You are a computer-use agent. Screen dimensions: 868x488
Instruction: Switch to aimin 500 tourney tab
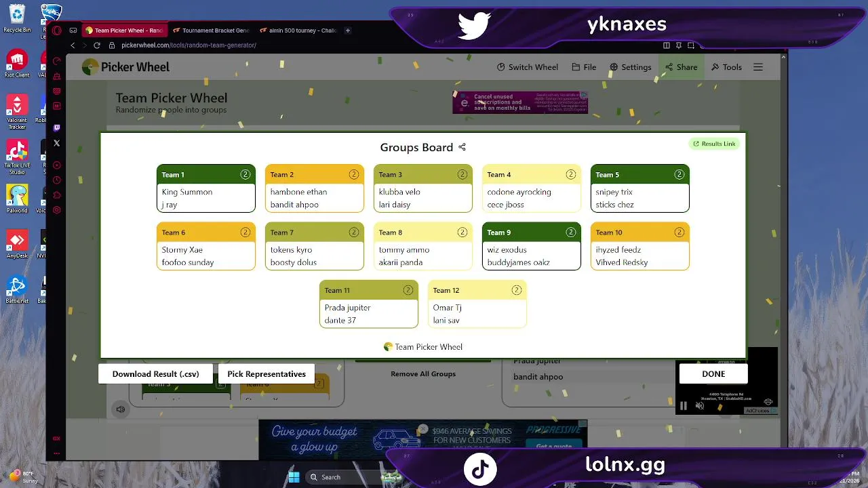pos(297,30)
